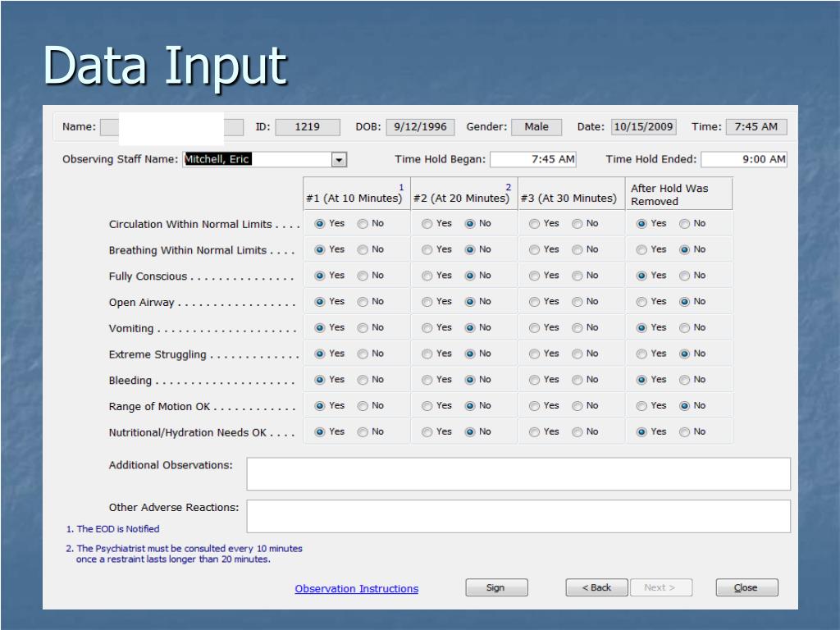Viewport: 840px width, 630px height.
Task: Select No for Vomiting after hold removed
Action: click(x=684, y=328)
